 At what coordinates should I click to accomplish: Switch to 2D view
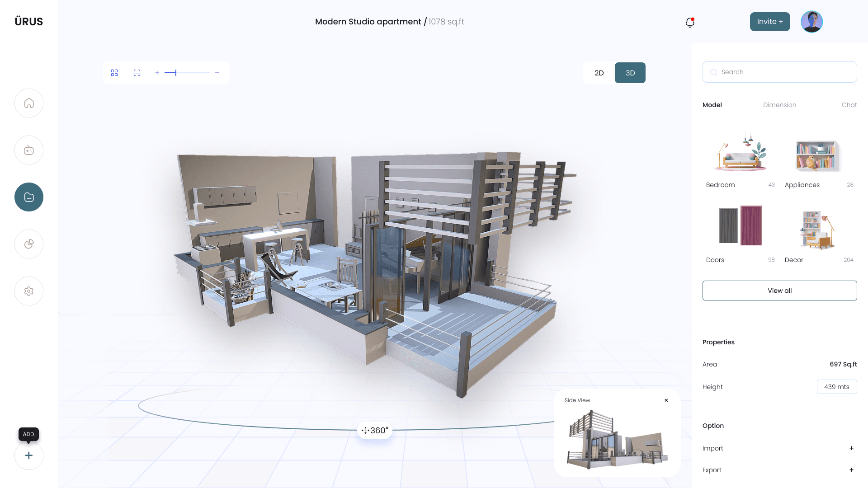(599, 73)
